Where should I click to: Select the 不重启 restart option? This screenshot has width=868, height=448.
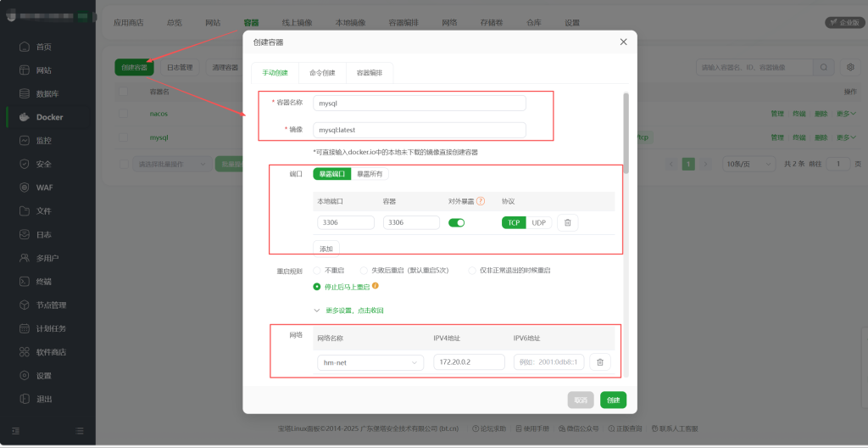coord(318,270)
